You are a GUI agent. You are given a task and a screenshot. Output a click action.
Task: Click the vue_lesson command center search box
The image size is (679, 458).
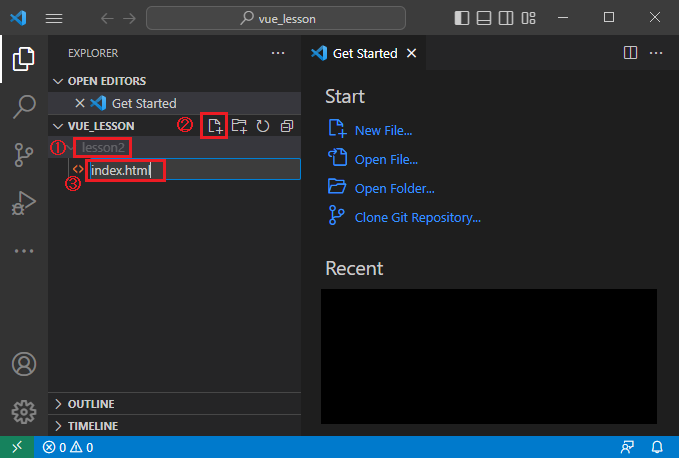276,18
